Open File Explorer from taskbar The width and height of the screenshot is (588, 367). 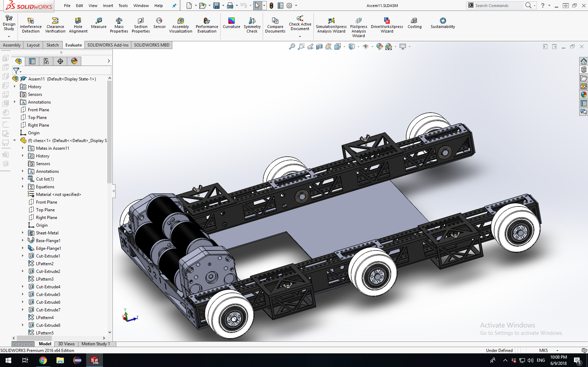tap(60, 360)
